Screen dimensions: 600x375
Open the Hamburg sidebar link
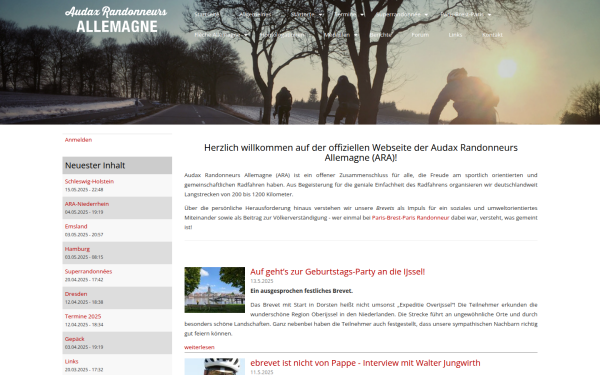pos(77,249)
